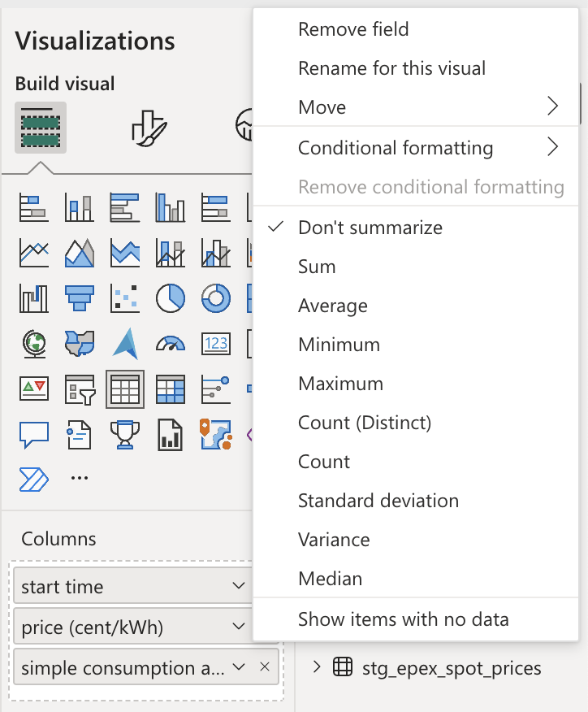Switch to the matrix visualization
Viewport: 588px width, 712px height.
(170, 389)
